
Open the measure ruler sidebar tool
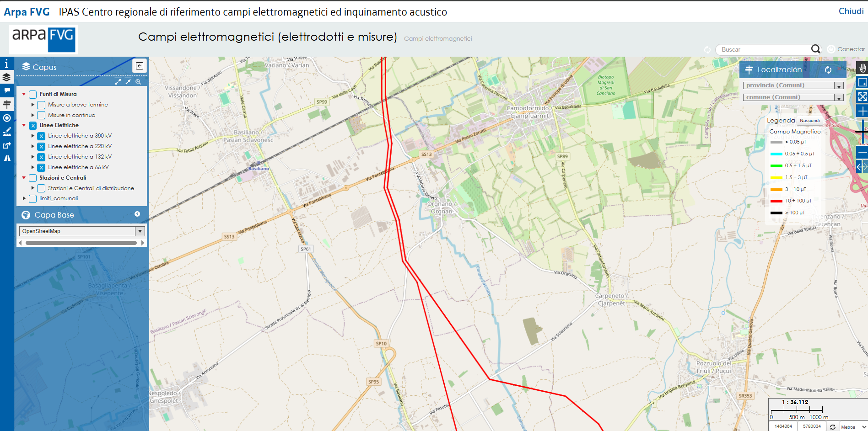click(6, 132)
